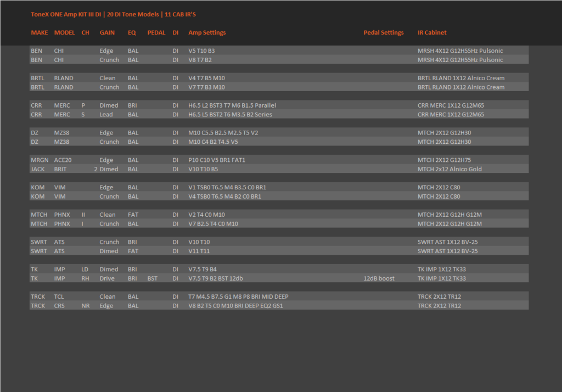
Task: Select cell 'V10 T10' in SWRT row
Action: tap(199, 242)
